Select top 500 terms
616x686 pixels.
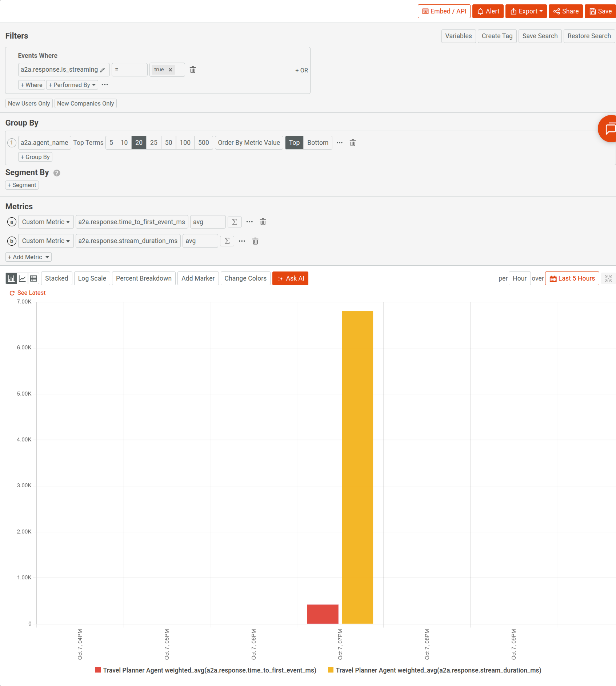click(x=204, y=143)
